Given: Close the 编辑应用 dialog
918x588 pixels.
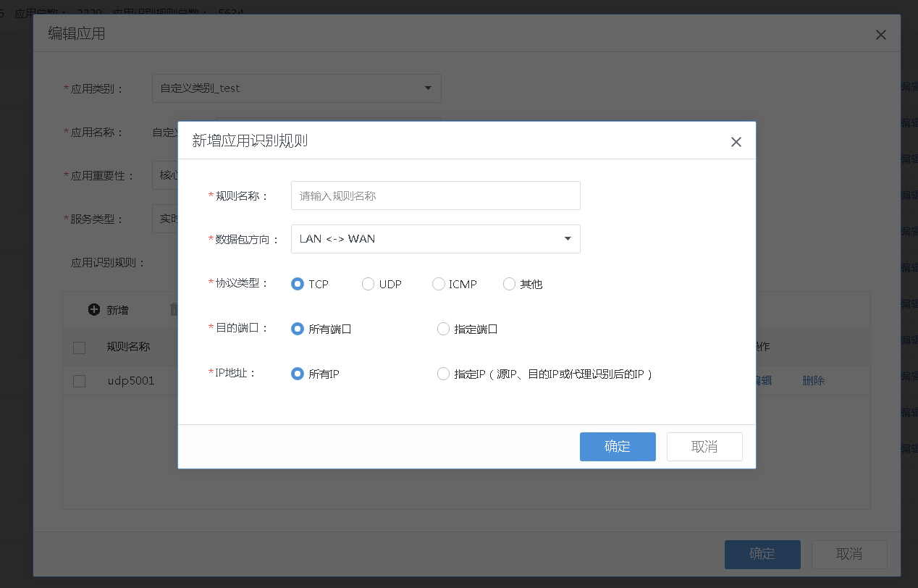Looking at the screenshot, I should click(880, 35).
